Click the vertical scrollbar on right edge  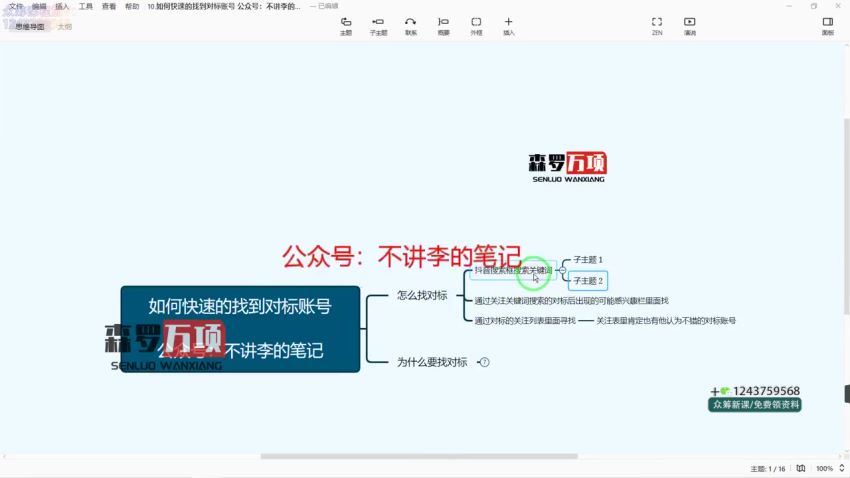coord(846,216)
